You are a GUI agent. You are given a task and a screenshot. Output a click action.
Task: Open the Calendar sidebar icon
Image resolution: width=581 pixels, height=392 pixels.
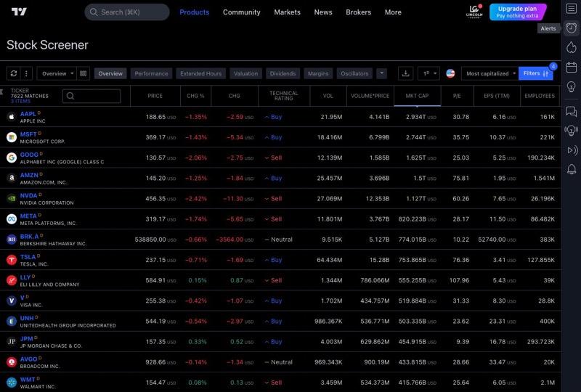click(572, 68)
